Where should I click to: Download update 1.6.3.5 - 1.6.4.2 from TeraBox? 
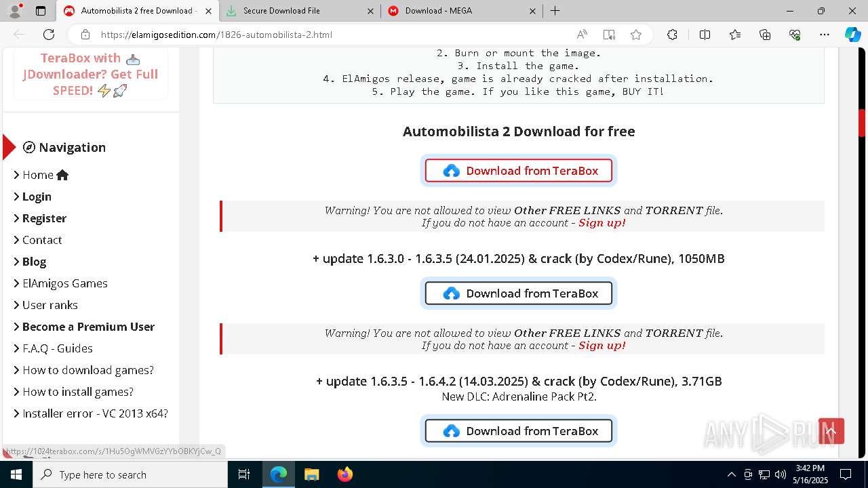(x=519, y=431)
